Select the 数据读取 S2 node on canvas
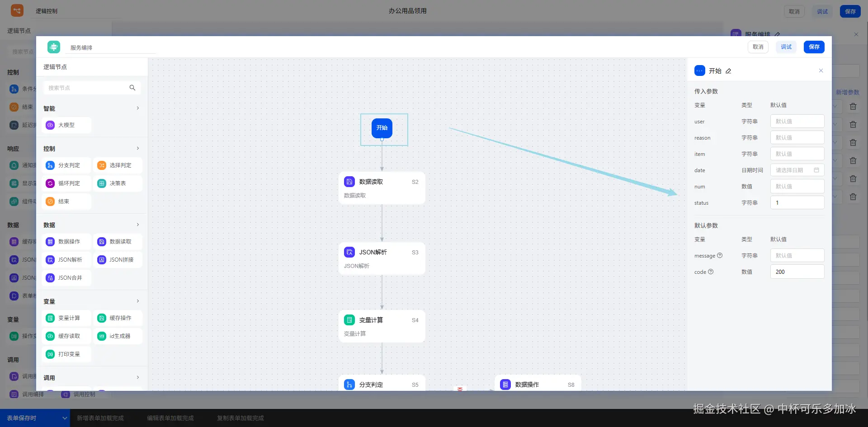 (x=382, y=188)
